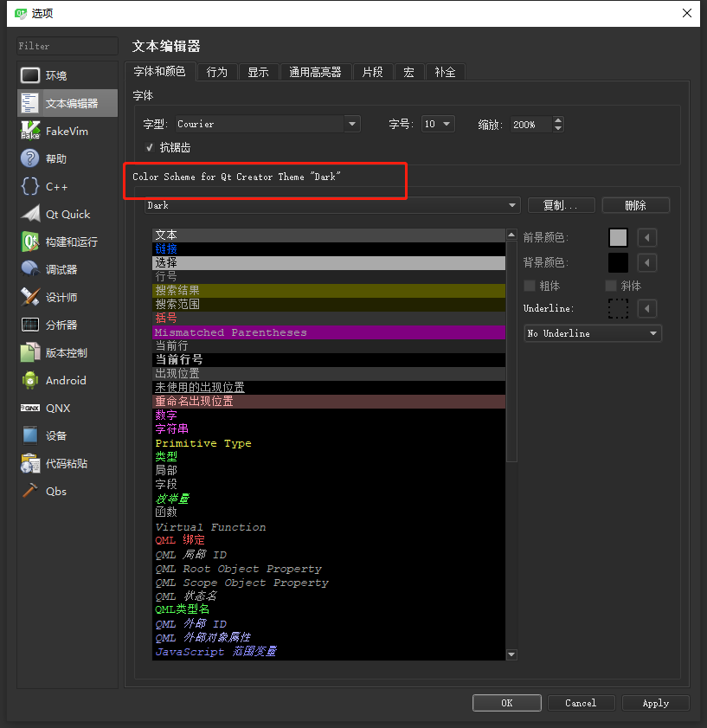
Task: Apply the settings changes
Action: [x=655, y=702]
